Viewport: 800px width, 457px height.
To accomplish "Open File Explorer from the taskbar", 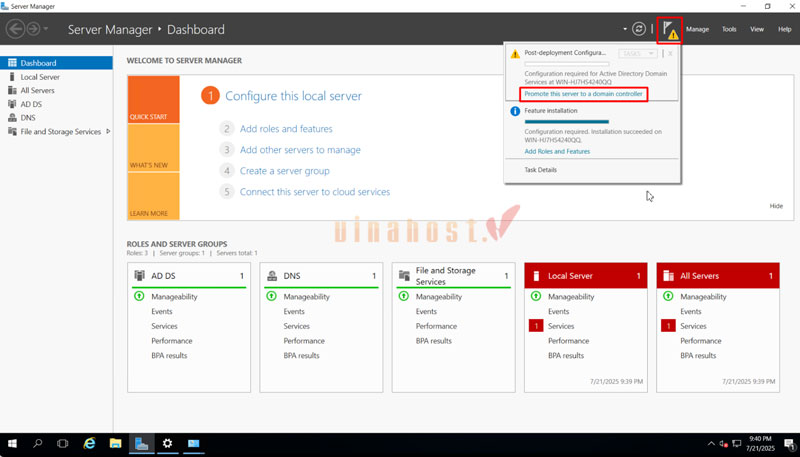I will click(115, 444).
